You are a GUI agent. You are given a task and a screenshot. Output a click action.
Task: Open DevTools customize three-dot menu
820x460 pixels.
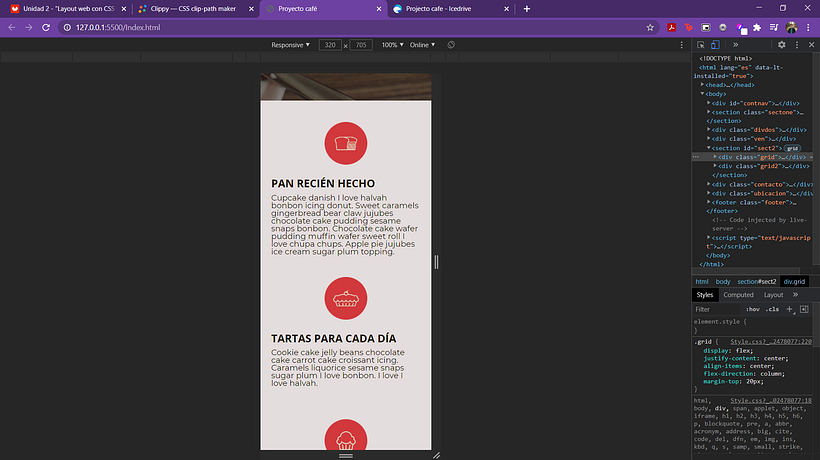[x=797, y=45]
